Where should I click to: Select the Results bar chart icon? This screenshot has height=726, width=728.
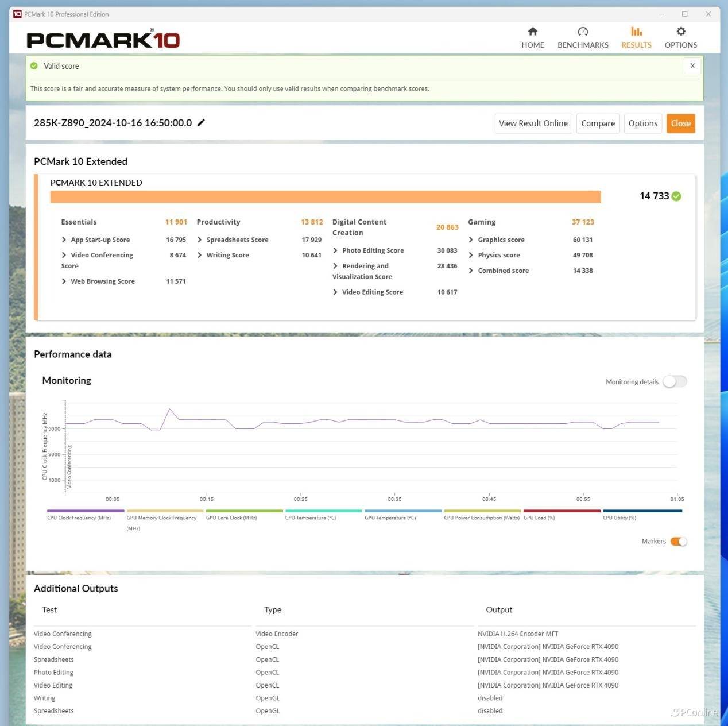click(x=636, y=32)
